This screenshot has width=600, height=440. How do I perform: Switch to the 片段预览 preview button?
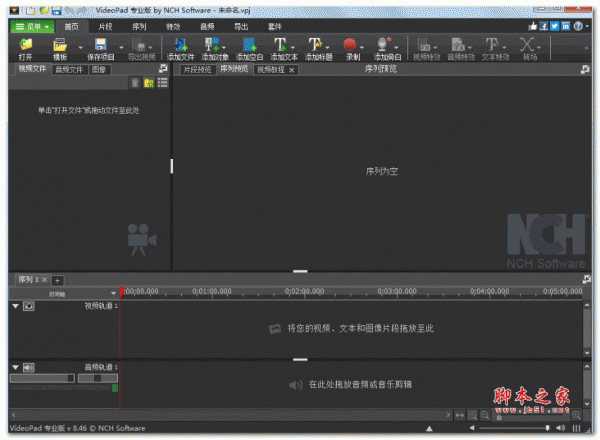198,70
